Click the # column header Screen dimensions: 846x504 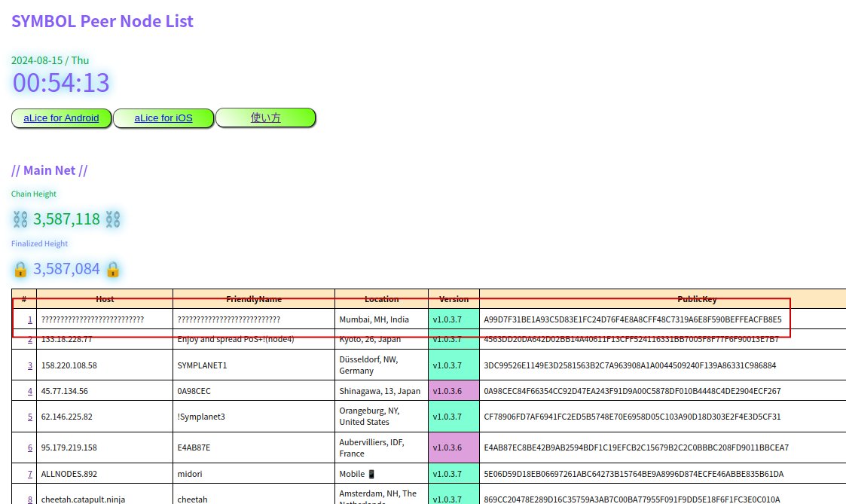coord(24,299)
